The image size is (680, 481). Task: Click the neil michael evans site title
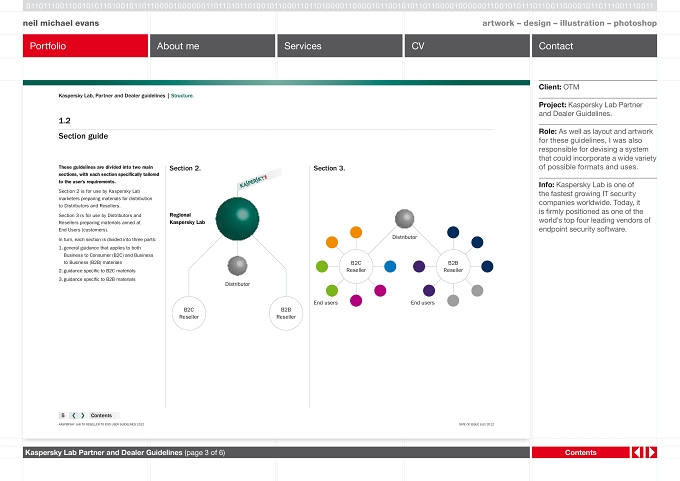61,23
